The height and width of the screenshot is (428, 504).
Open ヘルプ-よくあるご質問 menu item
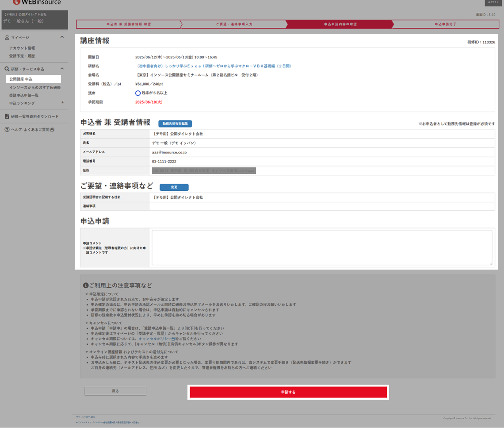pos(30,130)
